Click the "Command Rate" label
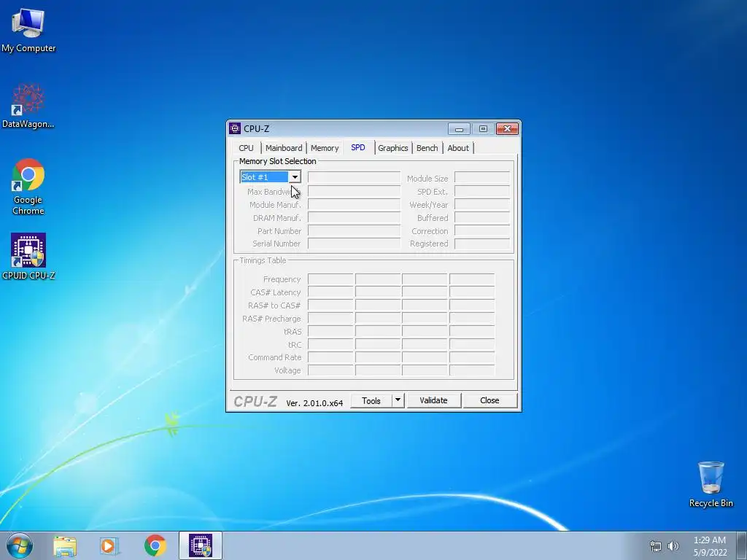747x560 pixels. (275, 357)
